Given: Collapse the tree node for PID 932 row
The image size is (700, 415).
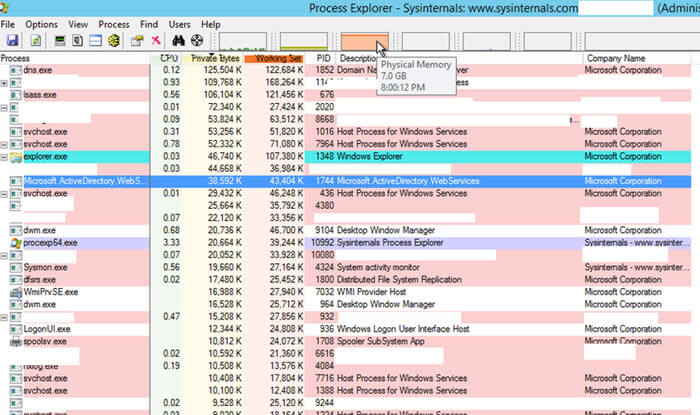Looking at the screenshot, I should 4,317.
